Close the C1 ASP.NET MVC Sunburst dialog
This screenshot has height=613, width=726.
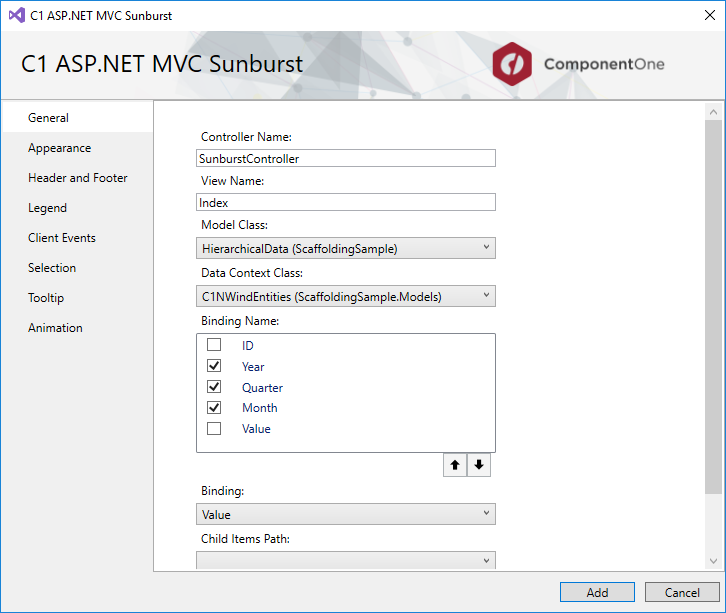[709, 15]
